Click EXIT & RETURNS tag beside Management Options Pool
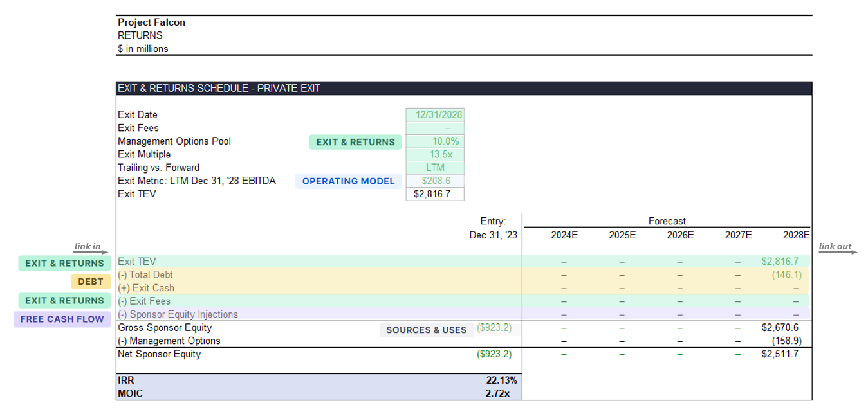The width and height of the screenshot is (868, 412). (x=355, y=142)
